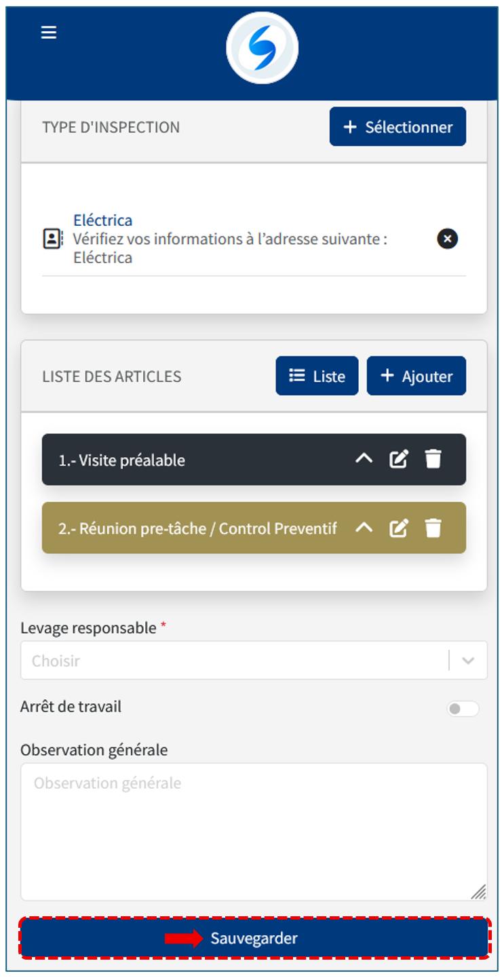Open the Eléctrica link

[x=102, y=220]
